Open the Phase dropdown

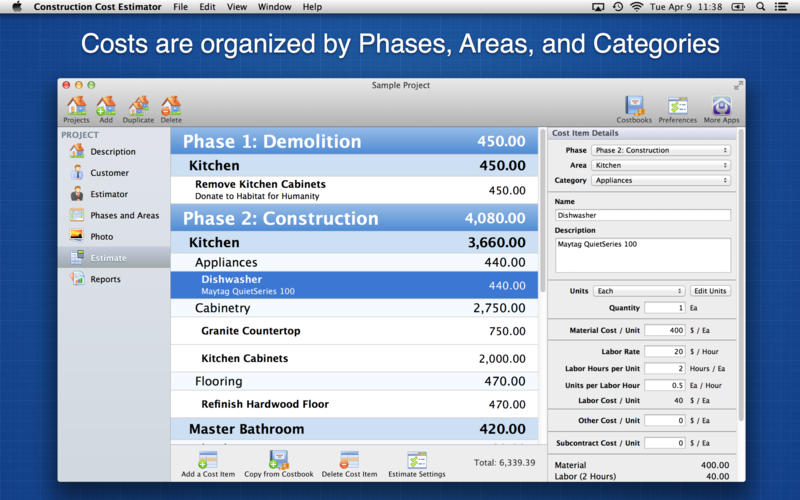pyautogui.click(x=660, y=150)
